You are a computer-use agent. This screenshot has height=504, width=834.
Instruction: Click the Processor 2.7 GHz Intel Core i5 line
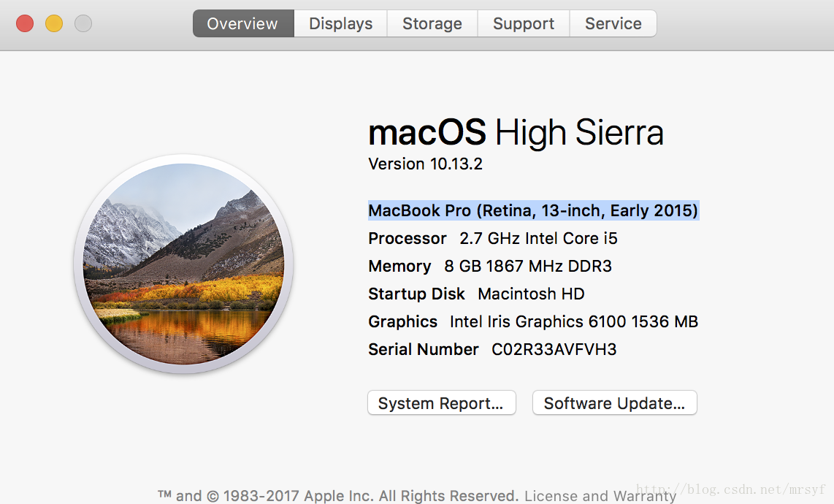[x=493, y=238]
